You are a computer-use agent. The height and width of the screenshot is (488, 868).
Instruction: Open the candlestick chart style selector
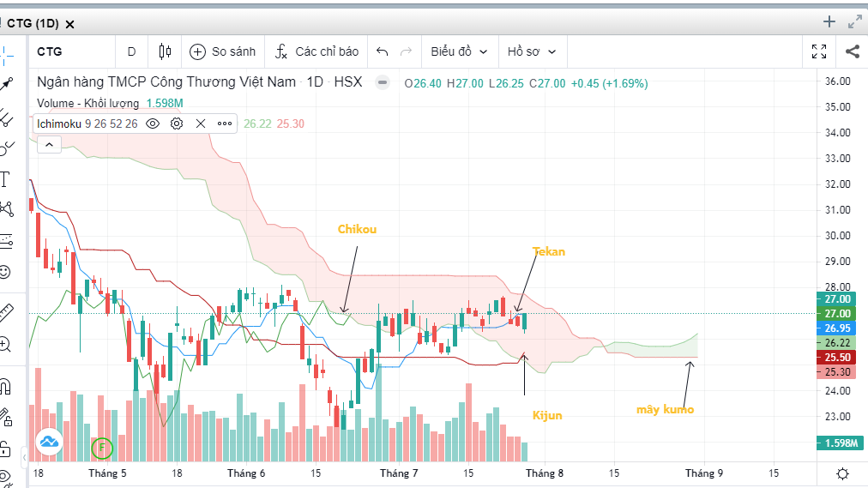pos(165,51)
